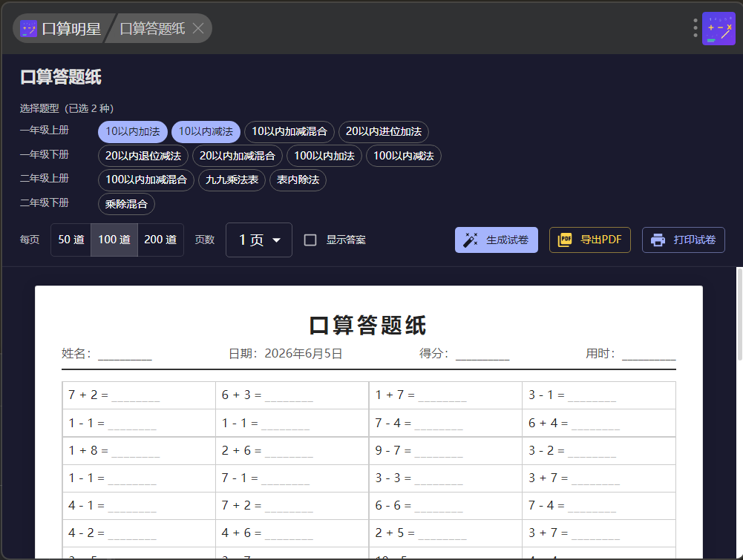The height and width of the screenshot is (560, 743).
Task: Enable the 20以内退位减法 question type
Action: (143, 156)
